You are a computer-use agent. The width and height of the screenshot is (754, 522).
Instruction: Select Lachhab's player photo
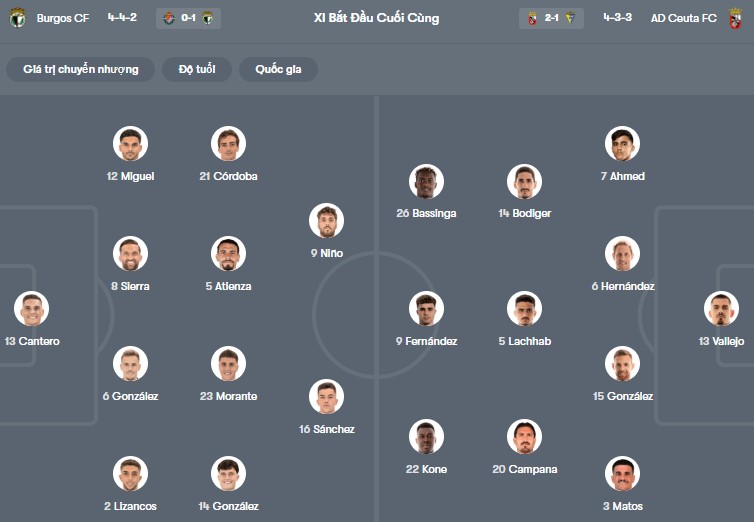pos(524,309)
